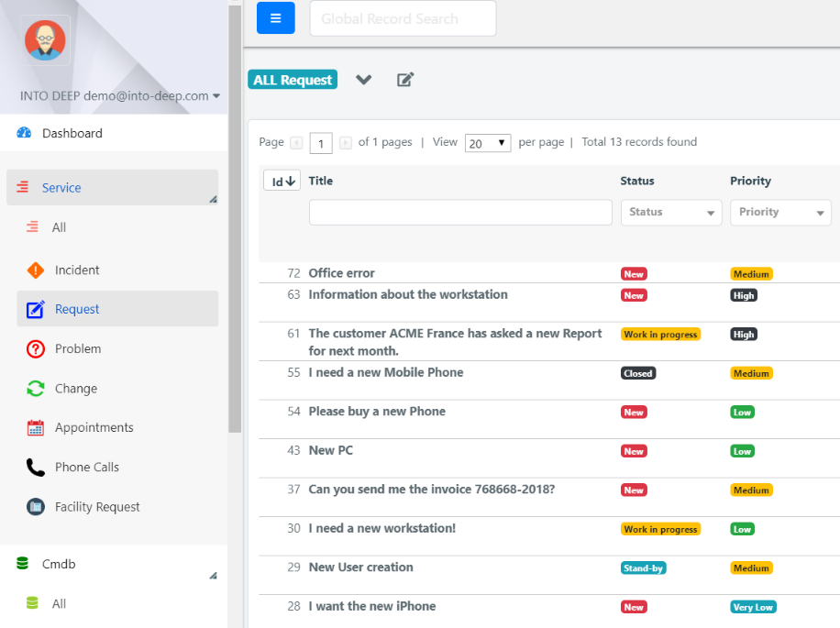
Task: Expand the chevron next to ALL Request
Action: coord(363,80)
